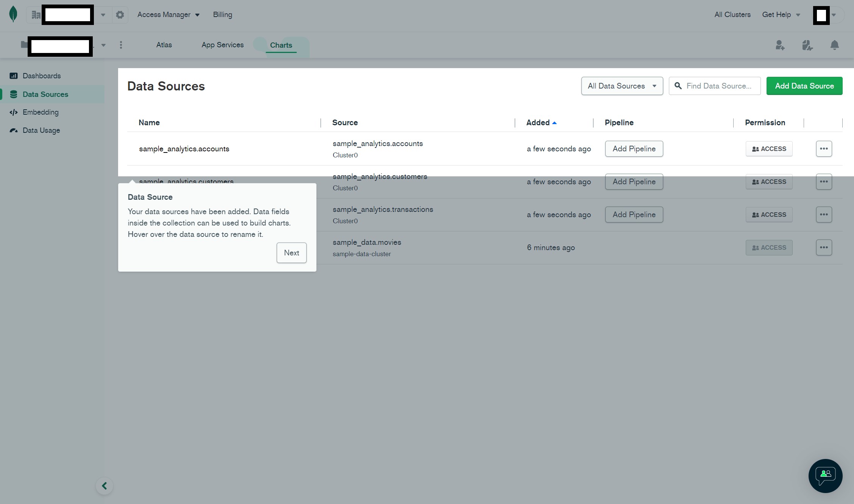Viewport: 854px width, 504px height.
Task: Select Data Sources in the sidebar
Action: coord(52,94)
